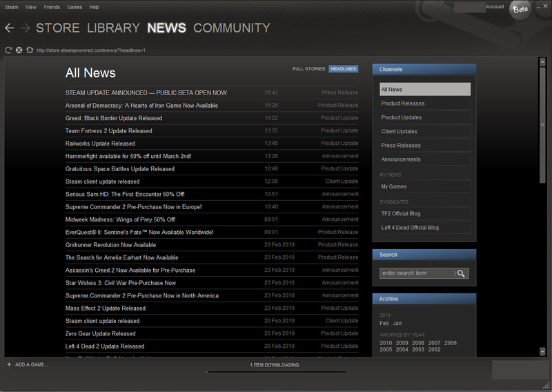Open Team Fortress 2 Update Released headline
The width and height of the screenshot is (552, 392).
click(x=109, y=130)
